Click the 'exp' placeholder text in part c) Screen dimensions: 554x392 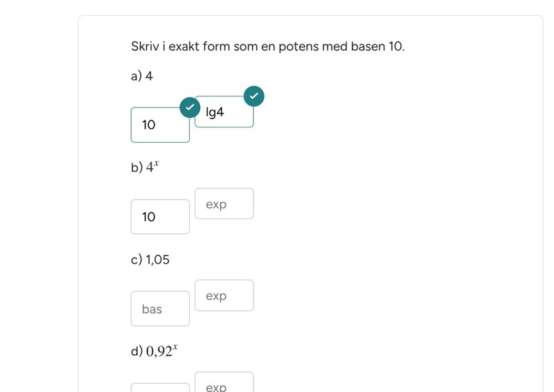216,296
